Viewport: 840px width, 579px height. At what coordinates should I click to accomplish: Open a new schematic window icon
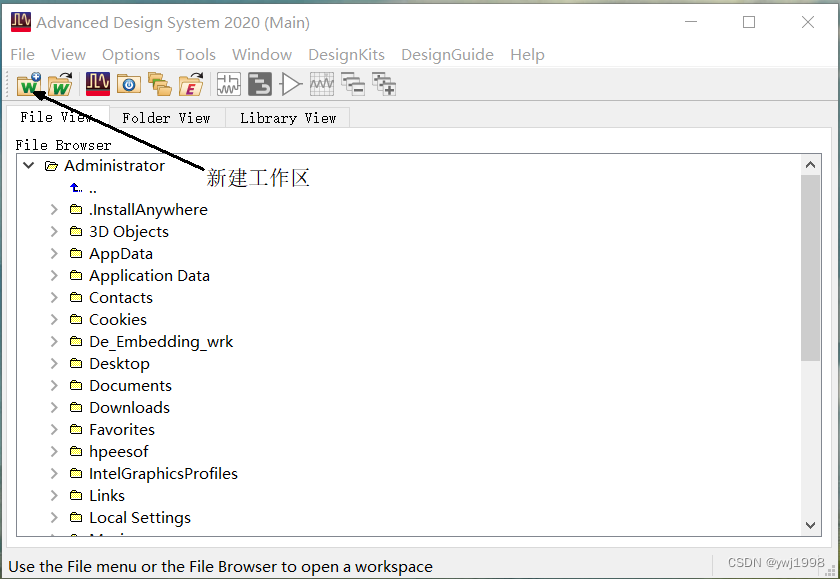pos(229,84)
